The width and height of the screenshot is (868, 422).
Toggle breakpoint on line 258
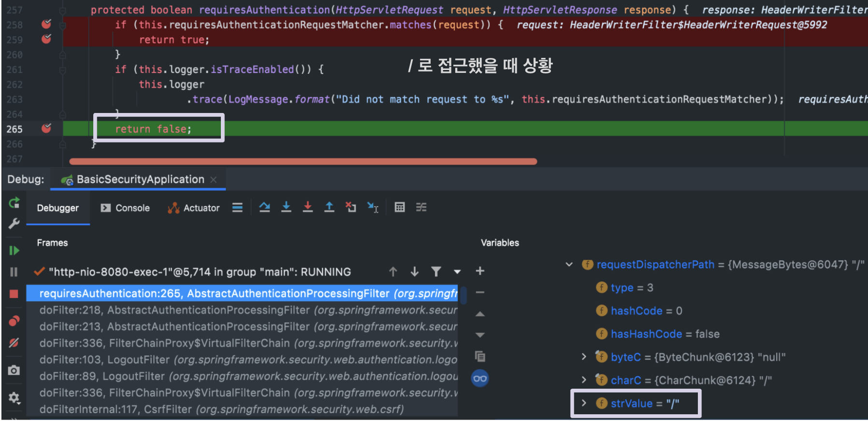click(x=46, y=24)
